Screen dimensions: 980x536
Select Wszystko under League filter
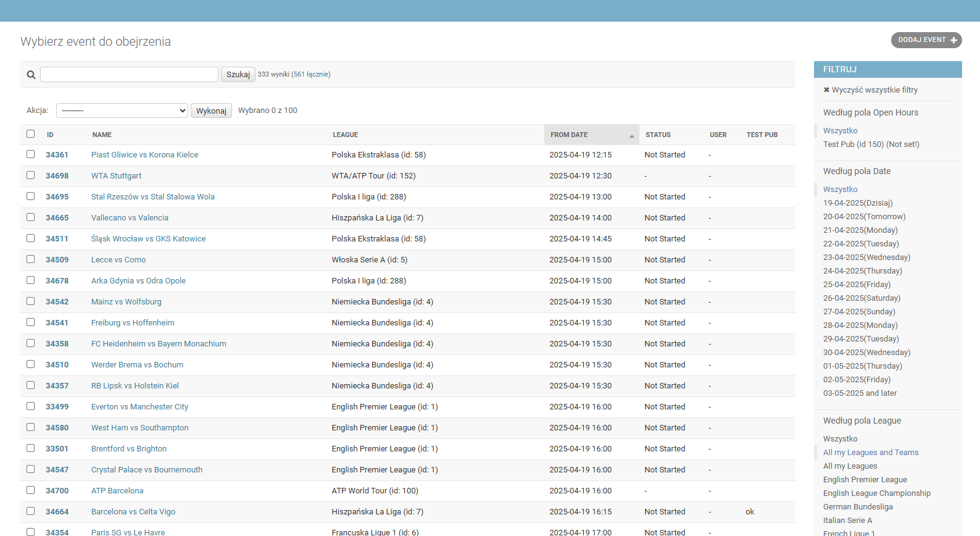tap(840, 439)
